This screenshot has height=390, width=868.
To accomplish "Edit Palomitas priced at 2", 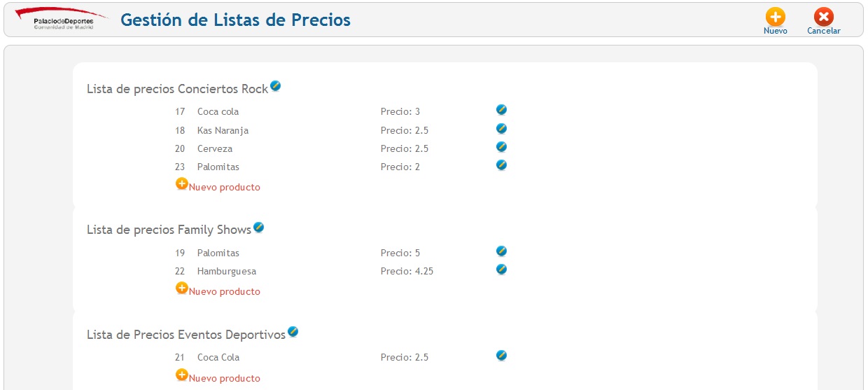I will click(501, 165).
